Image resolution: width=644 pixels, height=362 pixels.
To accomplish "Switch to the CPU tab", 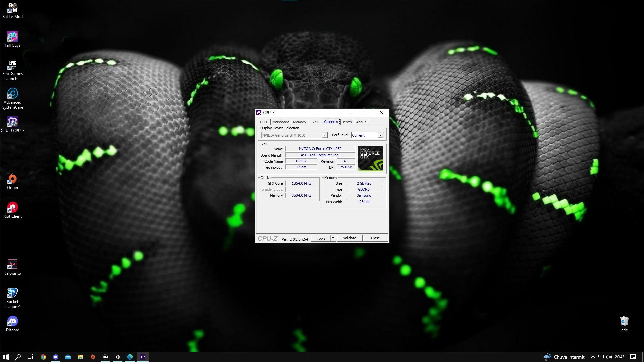I will 264,122.
